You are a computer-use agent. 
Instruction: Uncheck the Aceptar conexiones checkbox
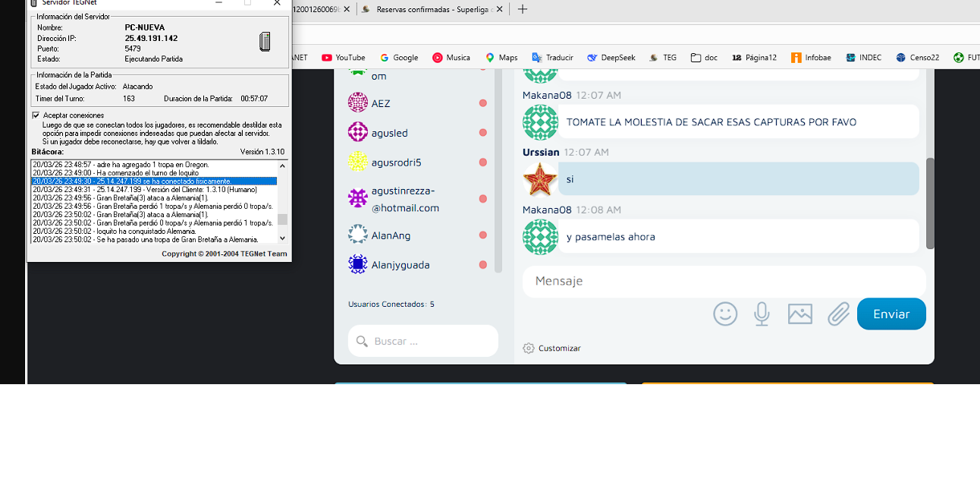click(36, 115)
